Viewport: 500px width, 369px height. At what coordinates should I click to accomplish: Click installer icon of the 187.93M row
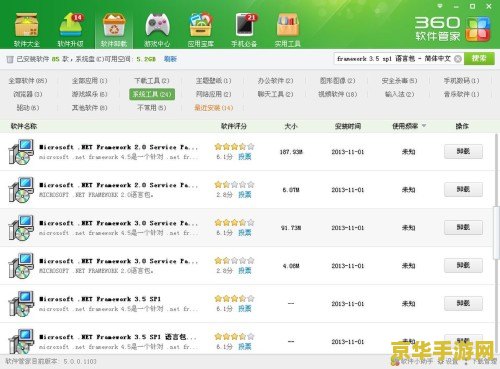point(21,152)
